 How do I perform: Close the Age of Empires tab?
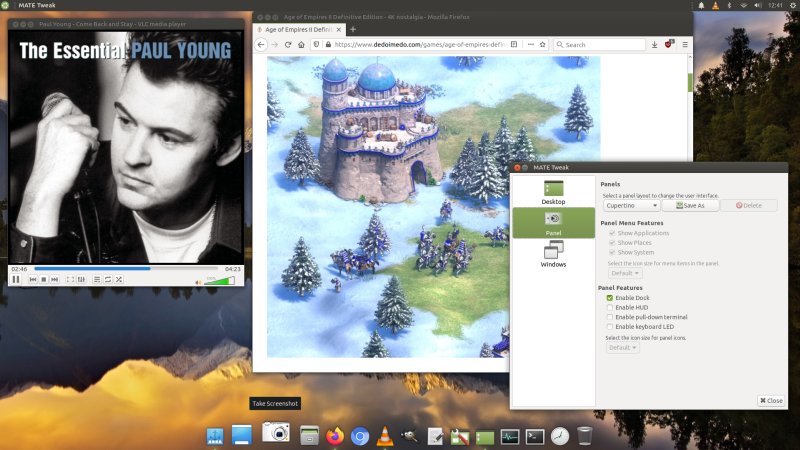click(x=339, y=30)
